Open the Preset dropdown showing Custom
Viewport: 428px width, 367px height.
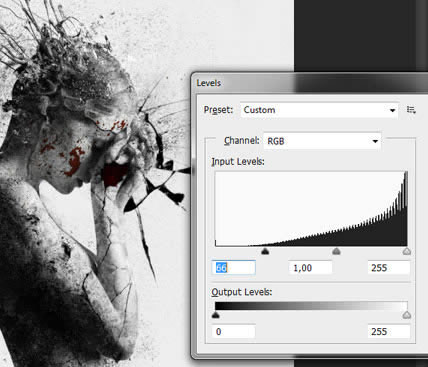click(x=319, y=110)
